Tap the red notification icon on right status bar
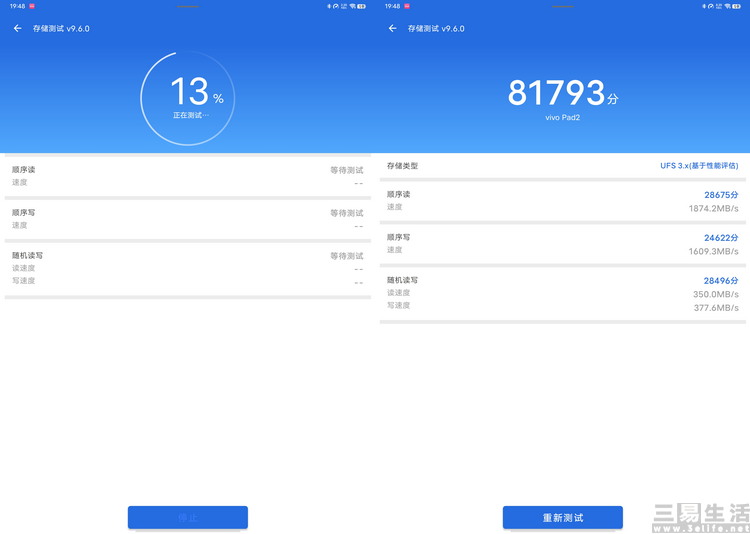Image resolution: width=750 pixels, height=534 pixels. point(407,6)
